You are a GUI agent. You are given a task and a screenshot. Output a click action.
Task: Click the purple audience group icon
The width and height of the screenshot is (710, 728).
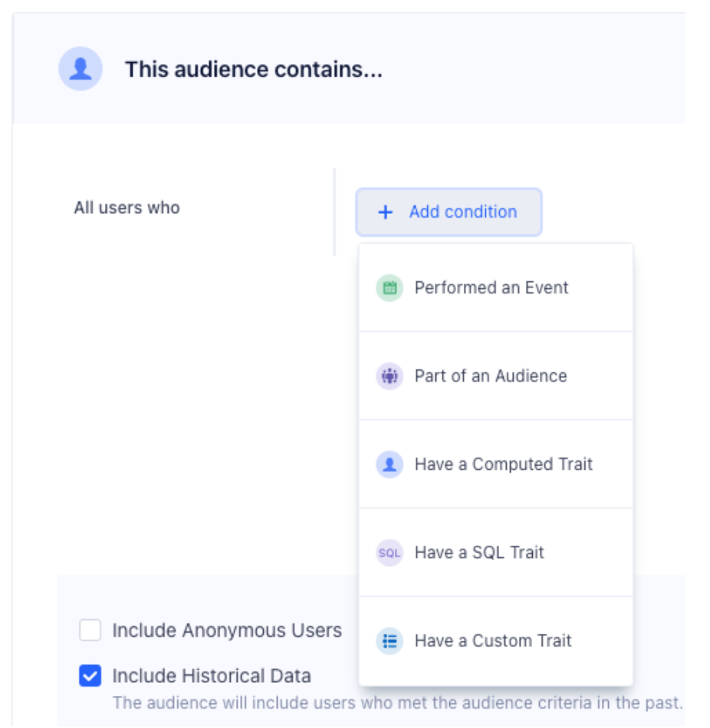click(x=390, y=376)
